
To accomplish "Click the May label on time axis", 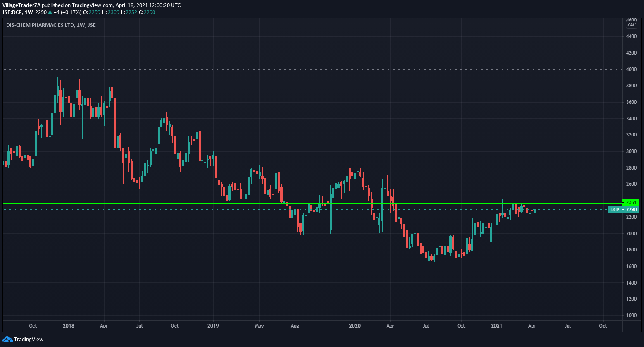I will (x=259, y=326).
